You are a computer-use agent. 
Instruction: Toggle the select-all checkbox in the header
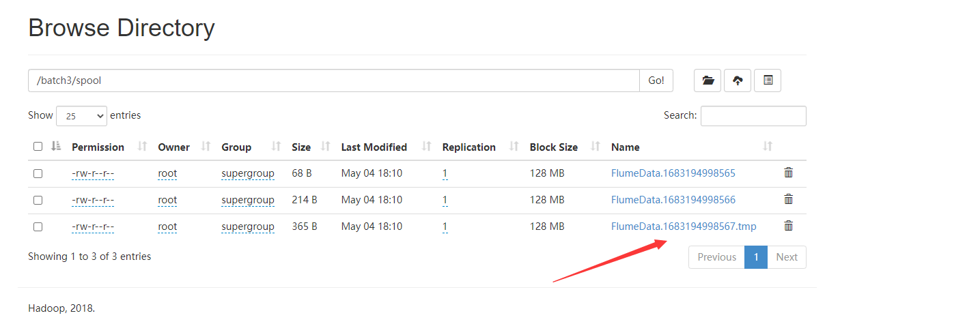coord(38,147)
